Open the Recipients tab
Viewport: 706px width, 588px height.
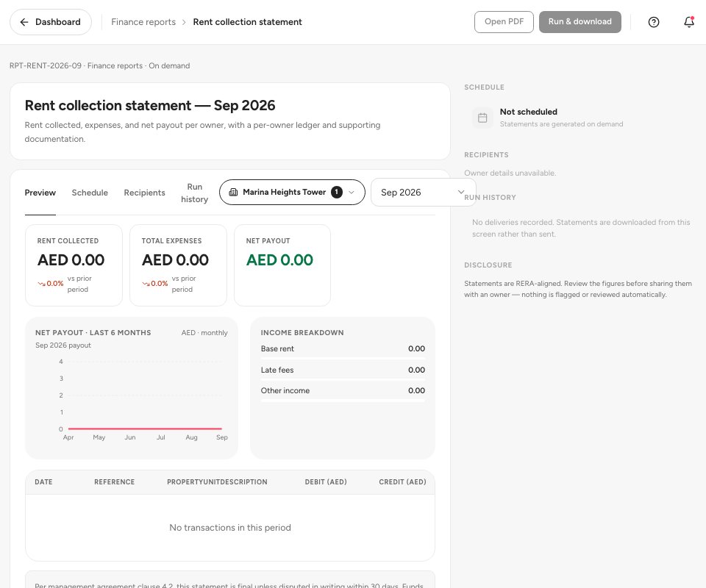[145, 193]
